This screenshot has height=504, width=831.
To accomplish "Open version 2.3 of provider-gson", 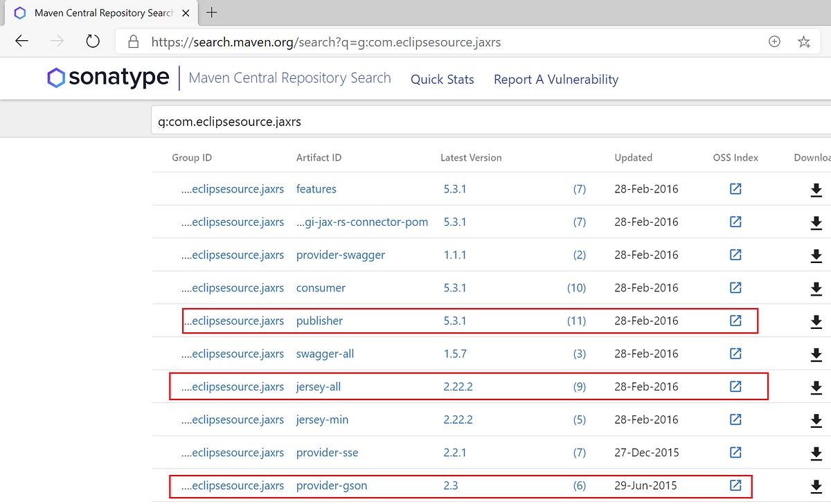I will point(451,485).
